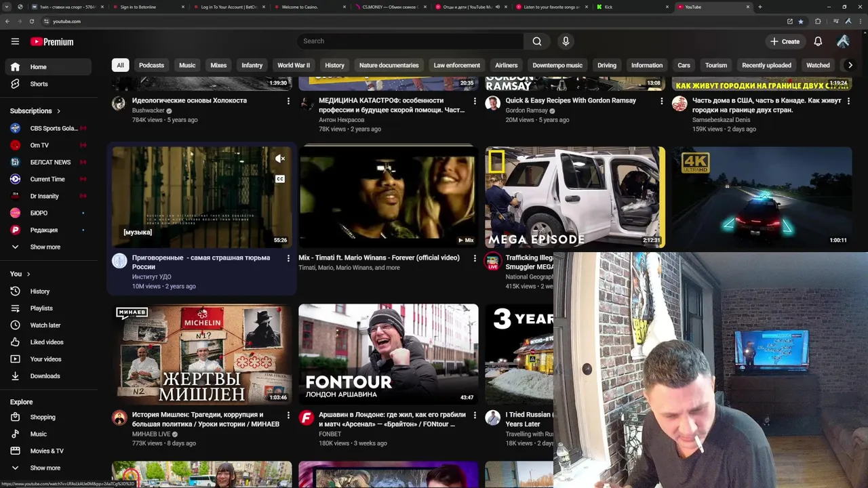Open the Samsebeskazal Denis channel link
The width and height of the screenshot is (868, 488).
[x=721, y=120]
